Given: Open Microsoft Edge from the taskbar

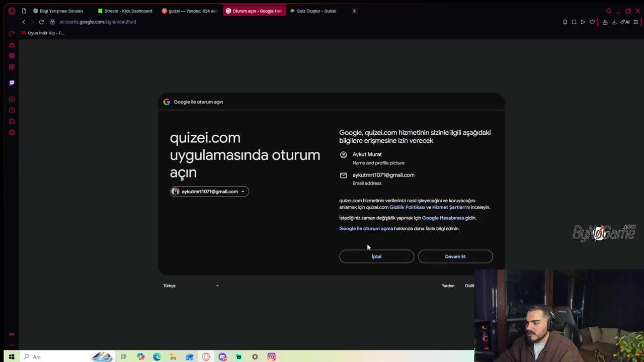Looking at the screenshot, I should [x=157, y=357].
